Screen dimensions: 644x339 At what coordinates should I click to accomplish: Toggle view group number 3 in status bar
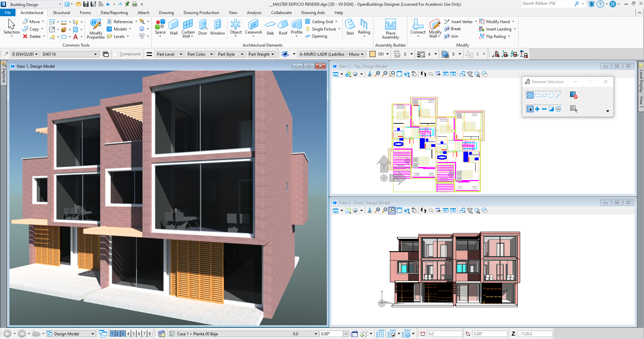point(122,334)
